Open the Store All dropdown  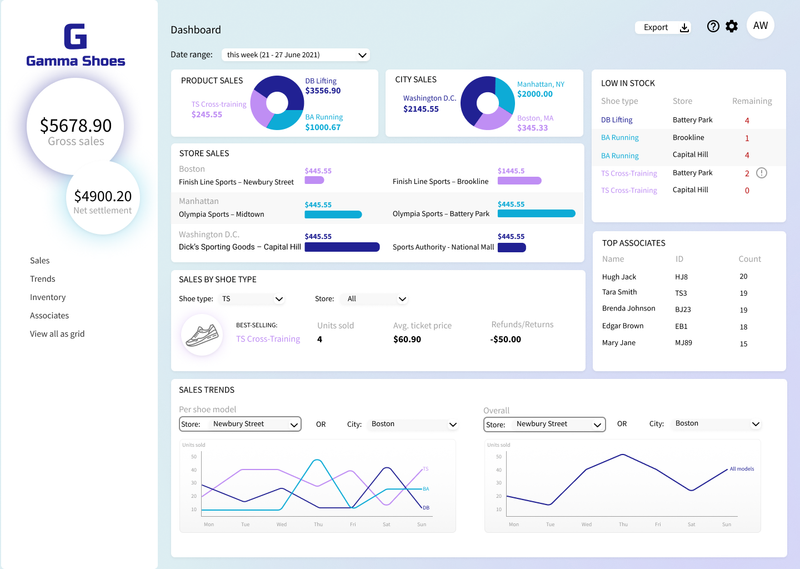pos(375,299)
